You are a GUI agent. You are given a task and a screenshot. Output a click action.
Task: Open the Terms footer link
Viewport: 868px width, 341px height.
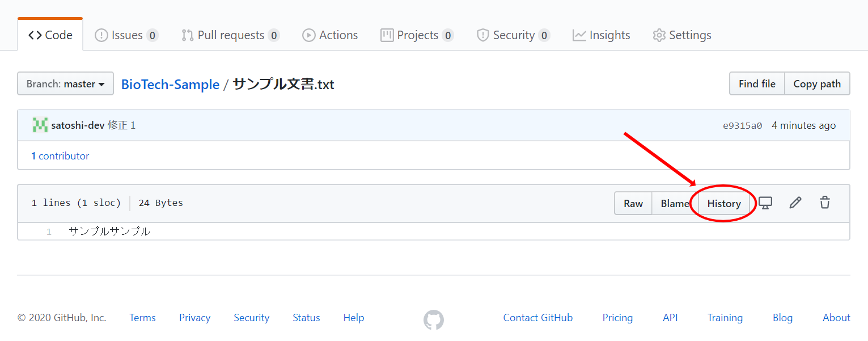142,318
